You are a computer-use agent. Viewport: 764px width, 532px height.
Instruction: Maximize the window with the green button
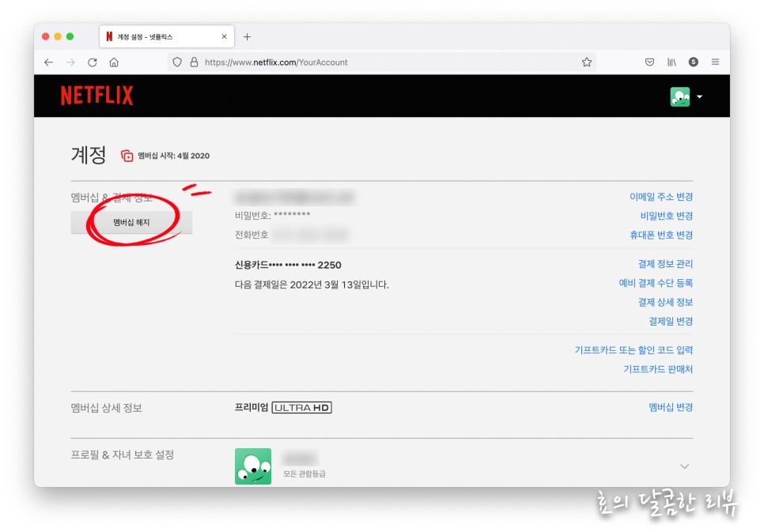click(70, 36)
